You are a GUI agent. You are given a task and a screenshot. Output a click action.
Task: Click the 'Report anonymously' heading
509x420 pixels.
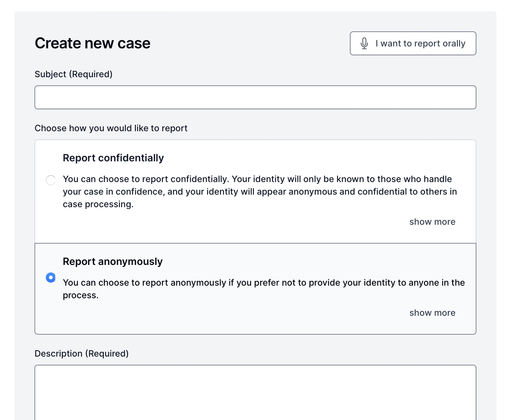tap(112, 261)
